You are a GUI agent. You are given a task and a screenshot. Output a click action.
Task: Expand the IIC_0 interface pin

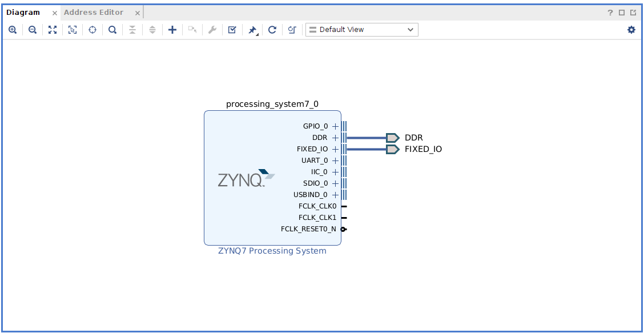pyautogui.click(x=335, y=172)
